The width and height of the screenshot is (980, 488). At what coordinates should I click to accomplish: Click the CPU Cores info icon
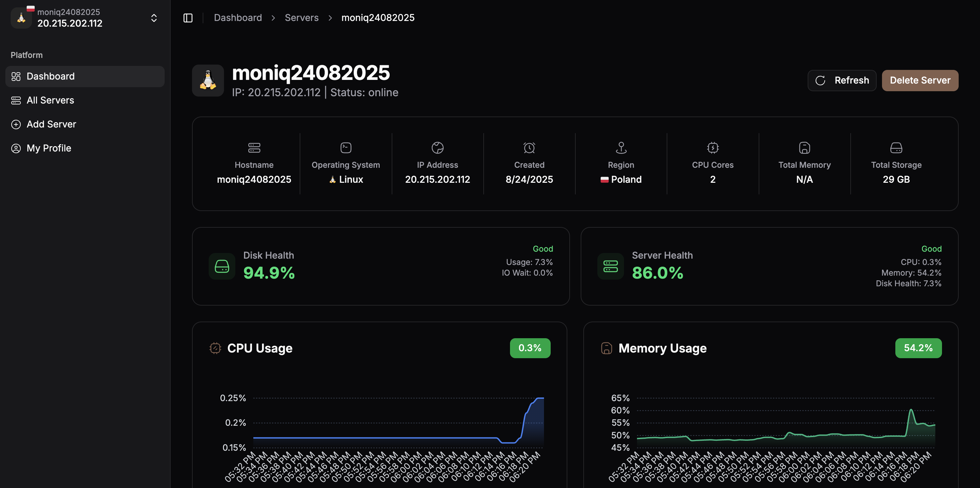(713, 147)
